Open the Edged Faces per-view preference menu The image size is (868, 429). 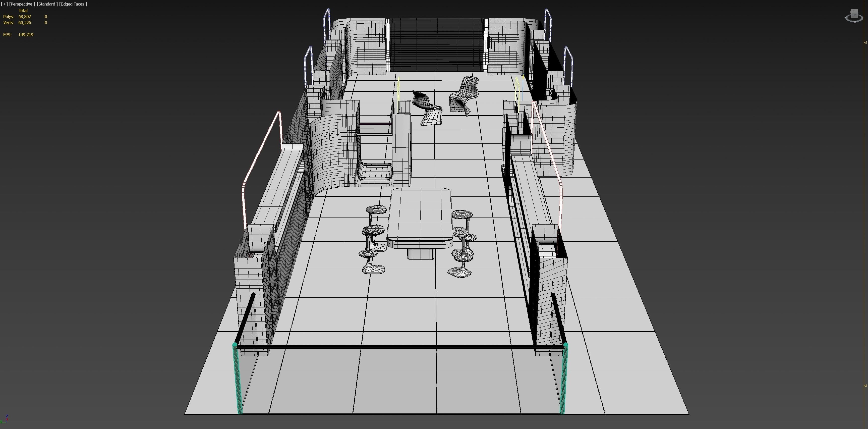click(73, 4)
